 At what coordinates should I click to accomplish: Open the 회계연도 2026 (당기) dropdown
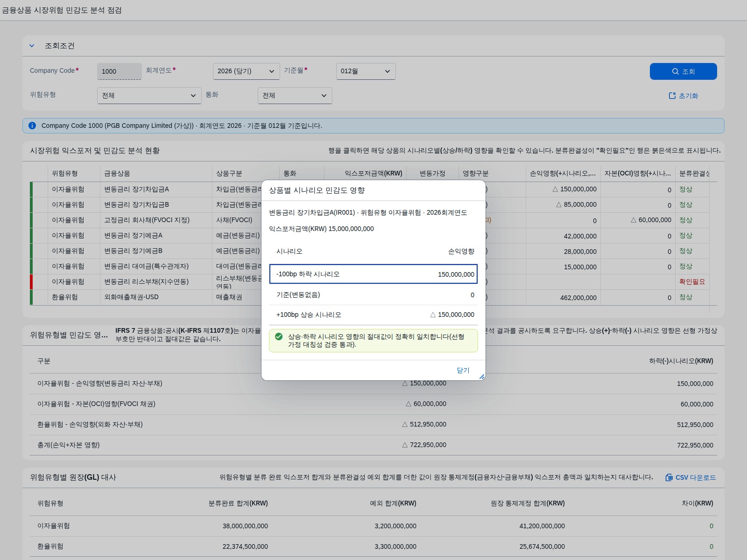tap(246, 71)
